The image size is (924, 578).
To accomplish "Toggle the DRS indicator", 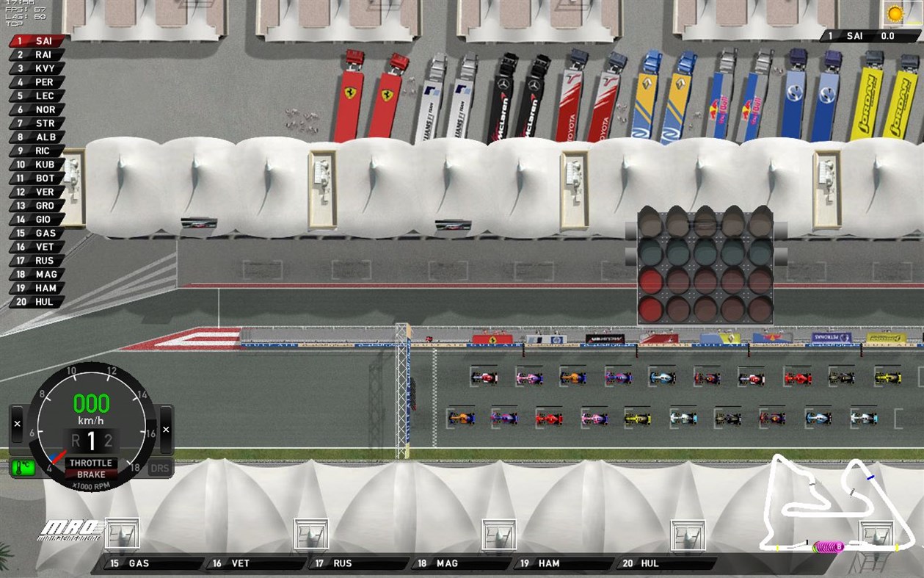I will pyautogui.click(x=159, y=468).
